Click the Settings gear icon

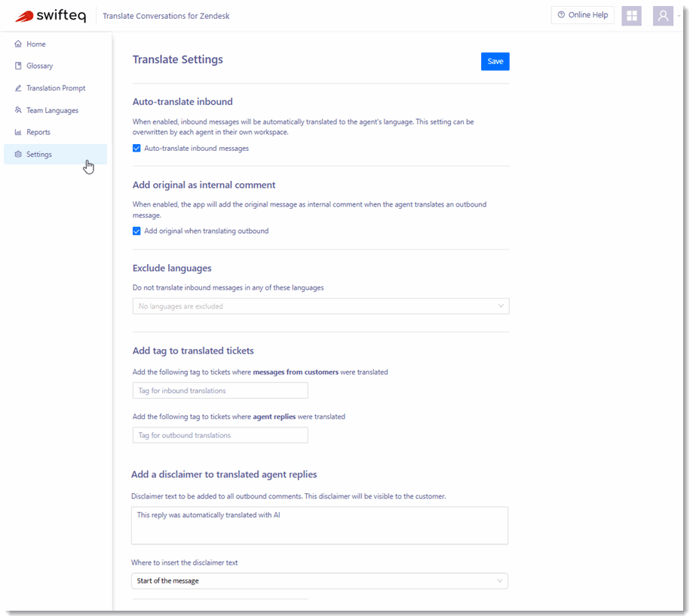(18, 155)
